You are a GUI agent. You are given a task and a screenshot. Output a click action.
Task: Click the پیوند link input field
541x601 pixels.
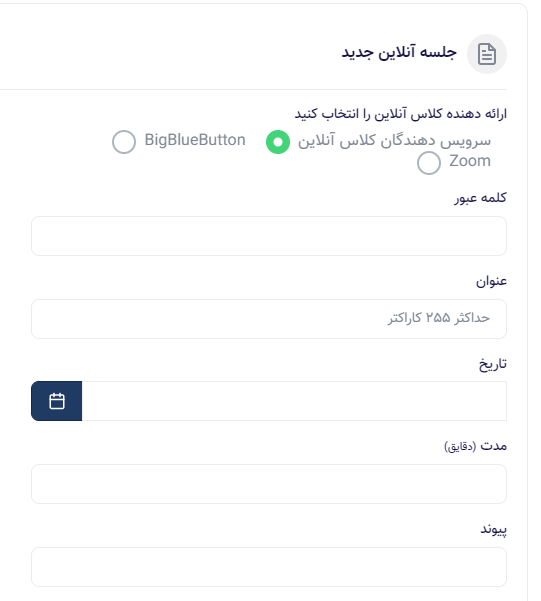pos(269,567)
